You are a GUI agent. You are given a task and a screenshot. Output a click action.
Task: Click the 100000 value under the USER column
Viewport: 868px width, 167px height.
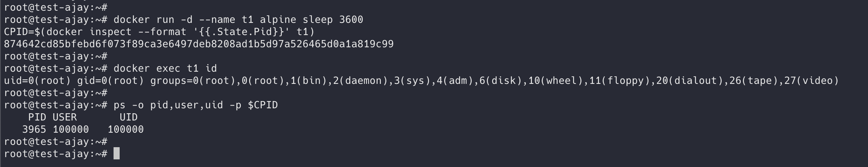(71, 129)
